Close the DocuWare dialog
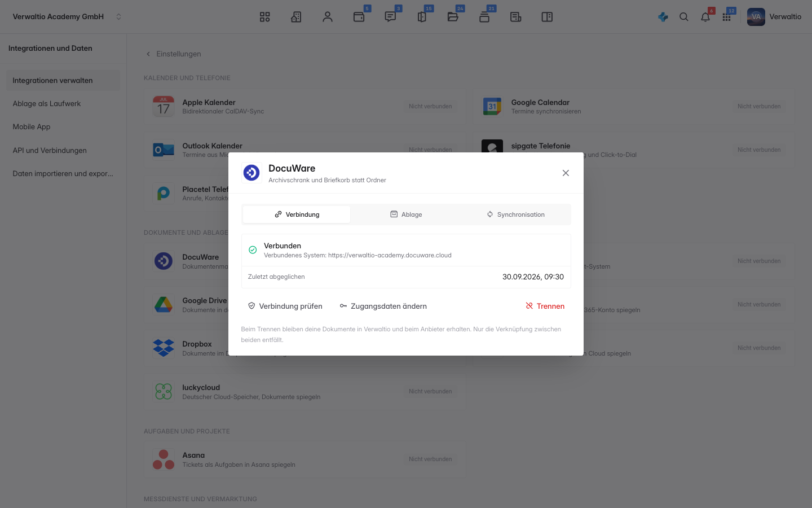 566,173
